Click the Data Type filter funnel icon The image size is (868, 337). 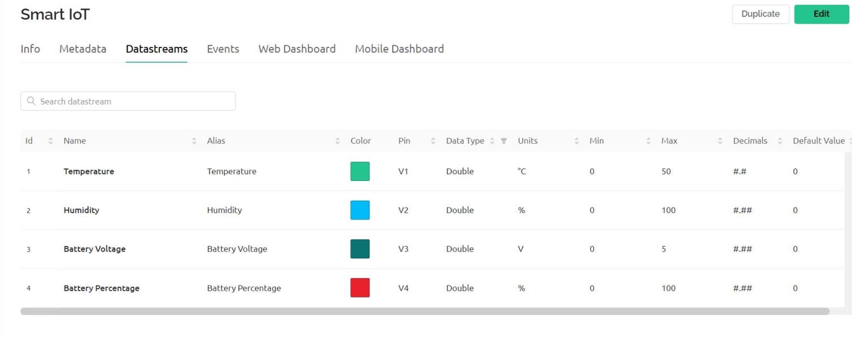(504, 141)
